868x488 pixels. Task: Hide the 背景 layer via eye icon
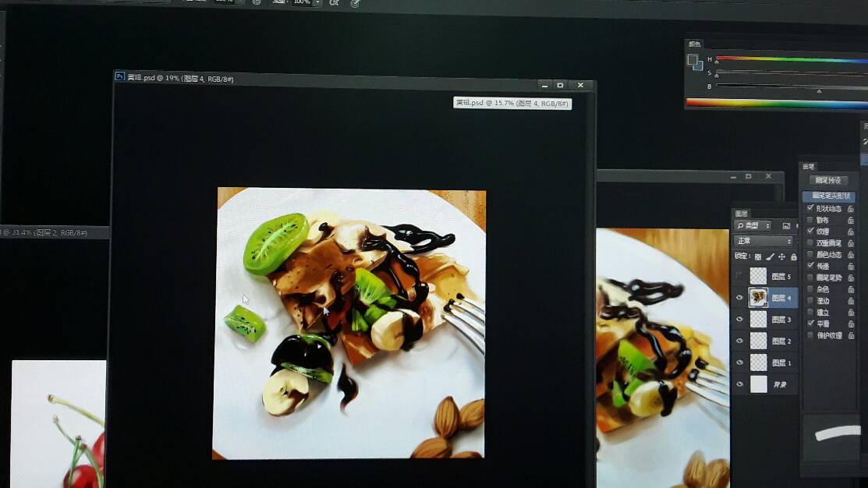739,384
